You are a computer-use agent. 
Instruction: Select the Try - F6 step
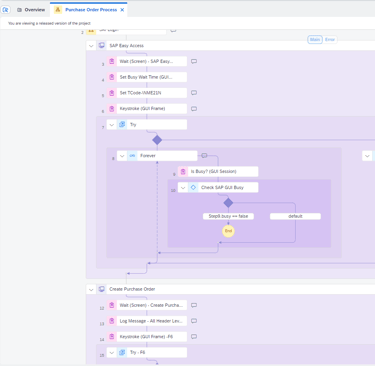point(147,352)
